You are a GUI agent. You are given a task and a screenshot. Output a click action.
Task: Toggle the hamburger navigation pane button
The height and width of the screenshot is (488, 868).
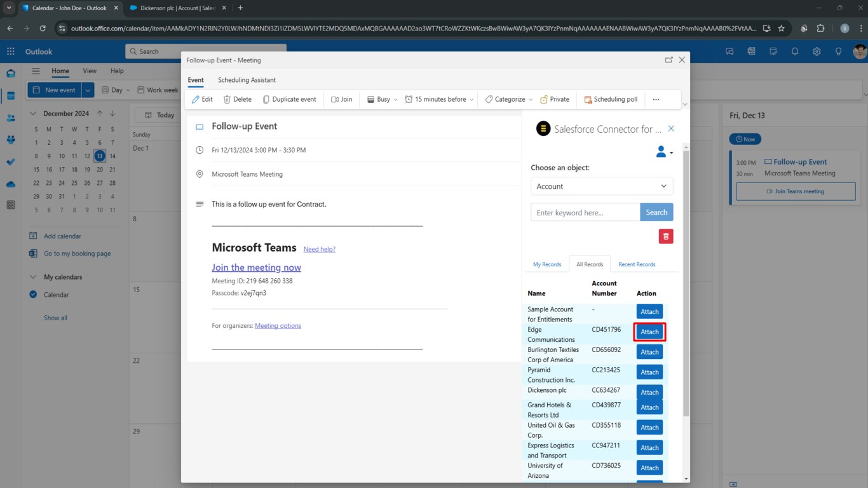point(36,71)
